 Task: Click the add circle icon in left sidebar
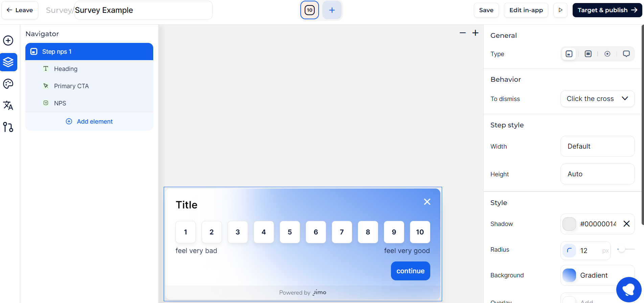pos(8,41)
